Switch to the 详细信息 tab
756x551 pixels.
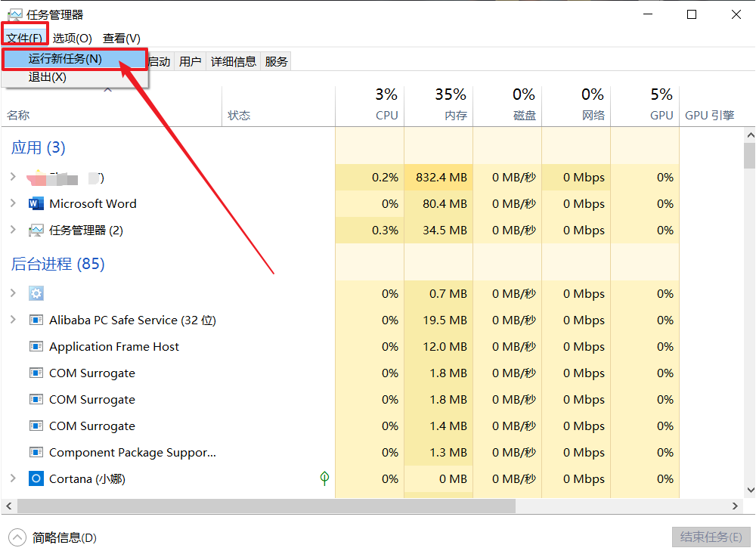[x=233, y=62]
